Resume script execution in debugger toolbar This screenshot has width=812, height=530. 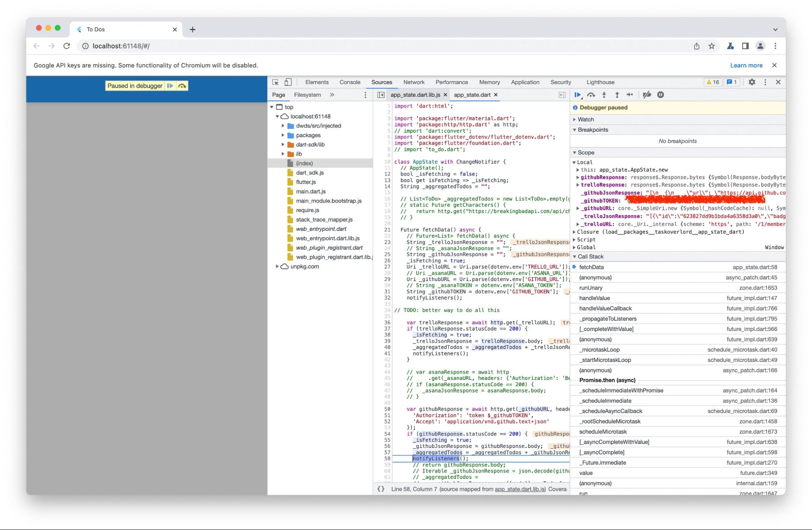pyautogui.click(x=578, y=95)
